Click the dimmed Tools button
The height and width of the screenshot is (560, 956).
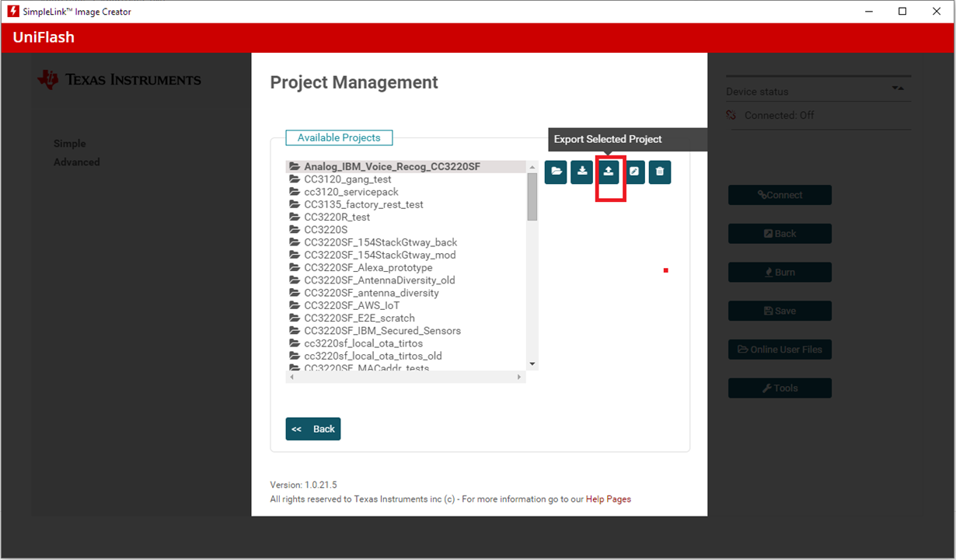click(x=780, y=388)
